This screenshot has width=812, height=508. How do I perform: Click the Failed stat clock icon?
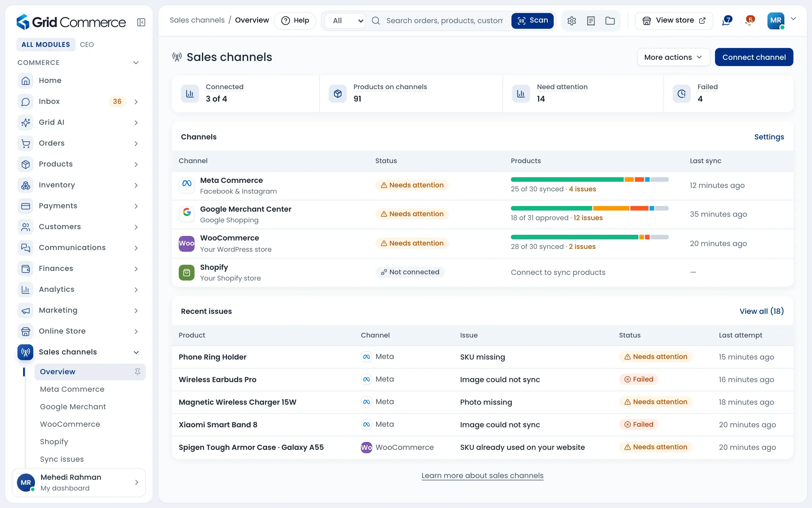pos(681,93)
